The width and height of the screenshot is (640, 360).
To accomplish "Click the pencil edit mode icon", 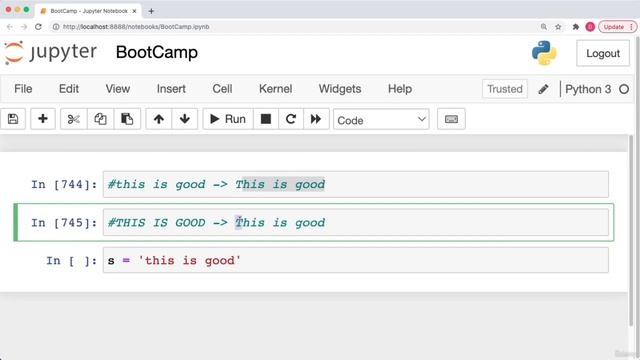I will (x=543, y=89).
